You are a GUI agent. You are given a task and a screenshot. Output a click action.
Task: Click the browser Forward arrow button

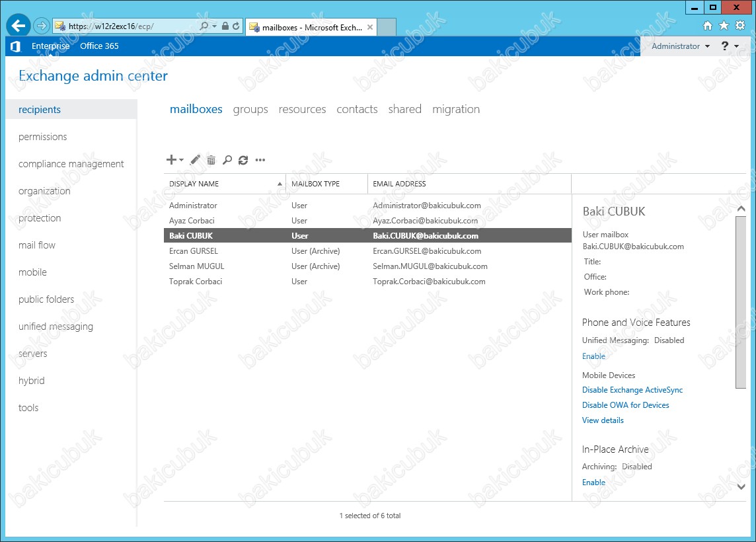42,26
